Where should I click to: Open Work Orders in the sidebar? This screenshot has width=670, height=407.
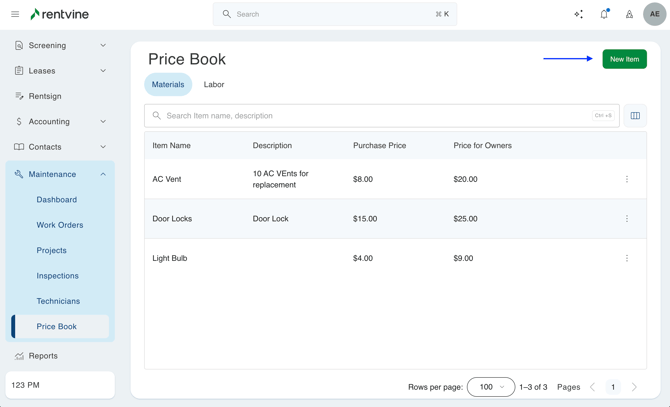(x=60, y=225)
